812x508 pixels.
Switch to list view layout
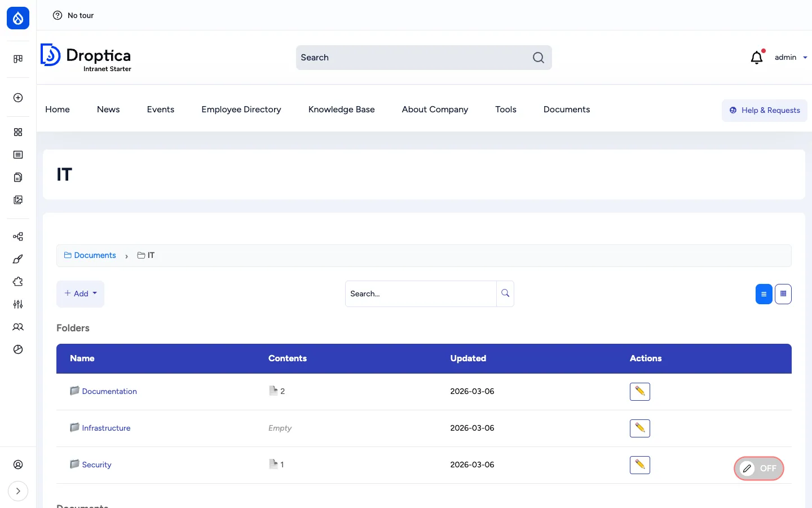click(764, 294)
